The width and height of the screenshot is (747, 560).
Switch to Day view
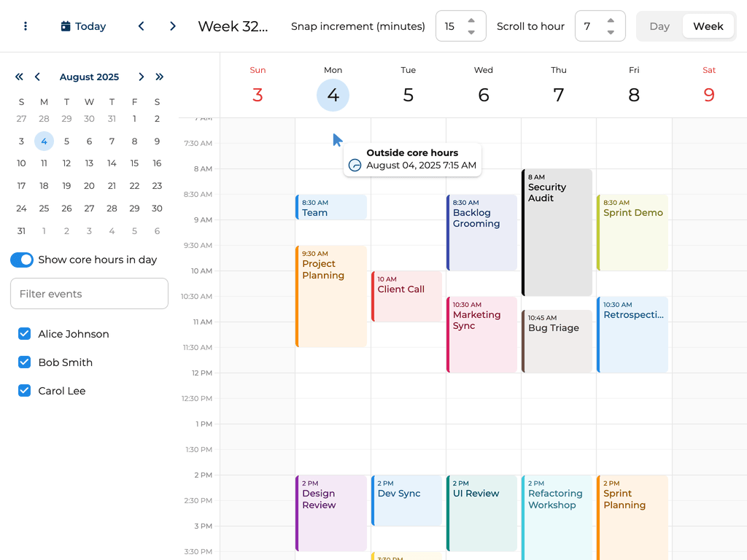coord(659,26)
